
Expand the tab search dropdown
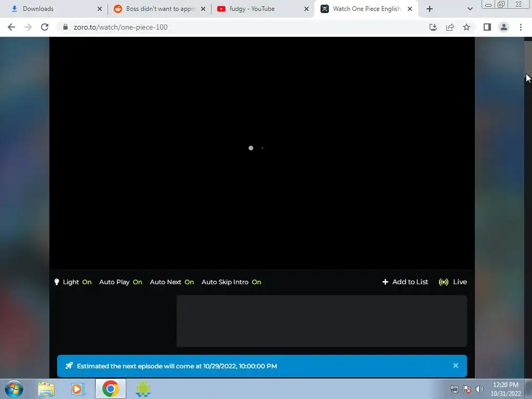pos(470,9)
